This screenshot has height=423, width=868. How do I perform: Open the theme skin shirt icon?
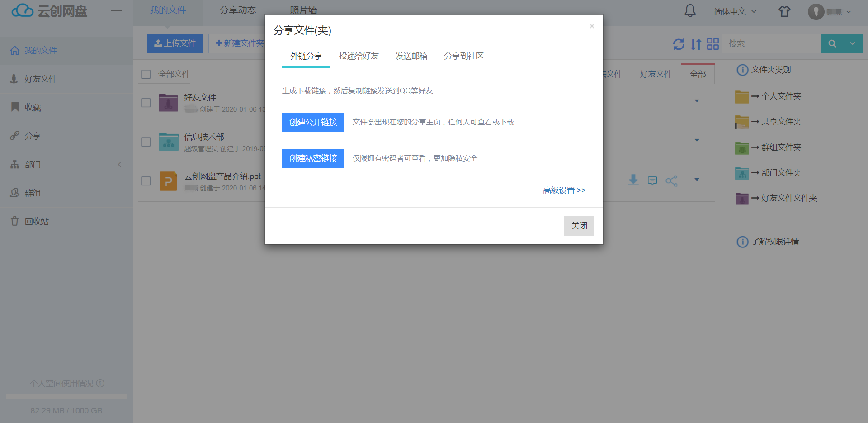pos(784,11)
